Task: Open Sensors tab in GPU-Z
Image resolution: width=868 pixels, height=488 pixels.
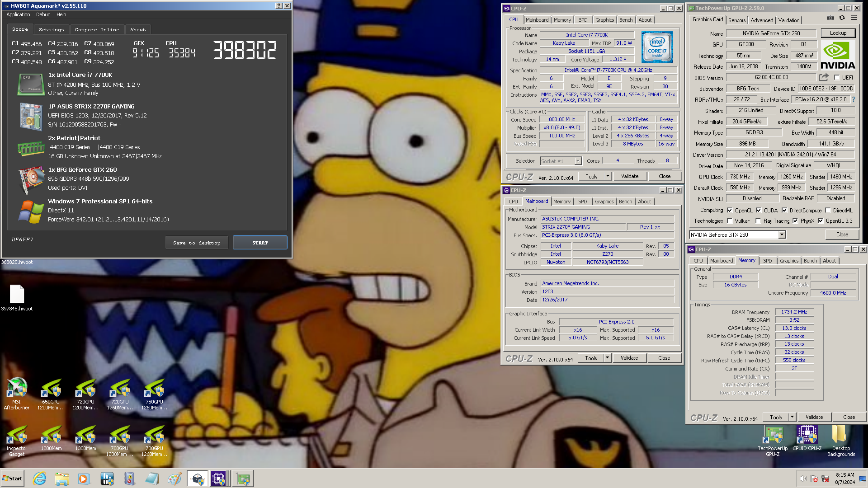Action: [737, 20]
